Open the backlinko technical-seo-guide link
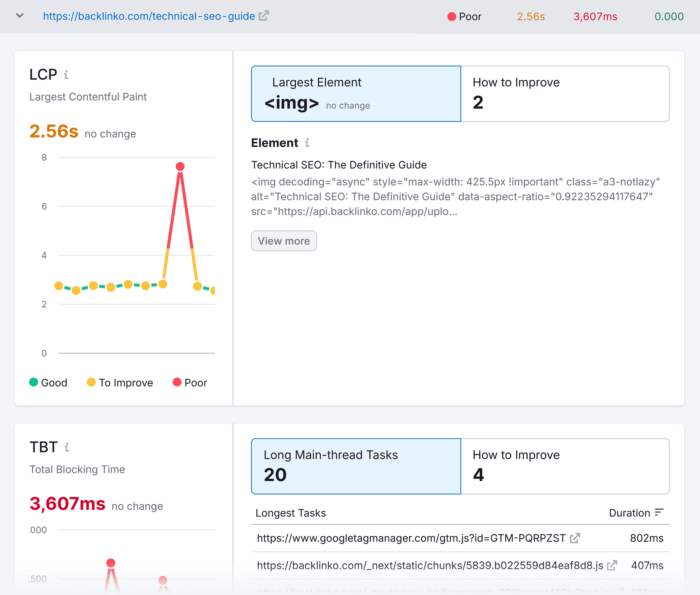The height and width of the screenshot is (595, 700). [149, 16]
